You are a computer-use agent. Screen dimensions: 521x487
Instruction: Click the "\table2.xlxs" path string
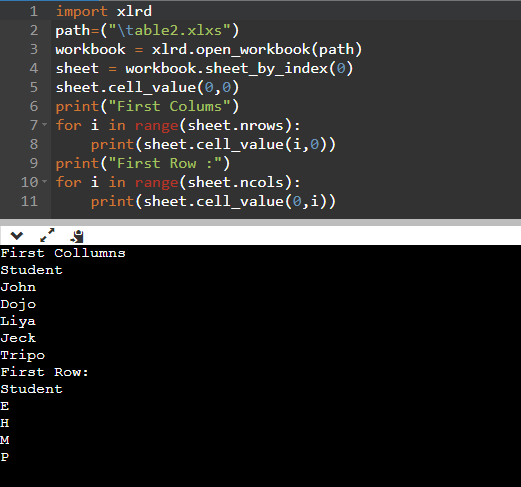[170, 31]
